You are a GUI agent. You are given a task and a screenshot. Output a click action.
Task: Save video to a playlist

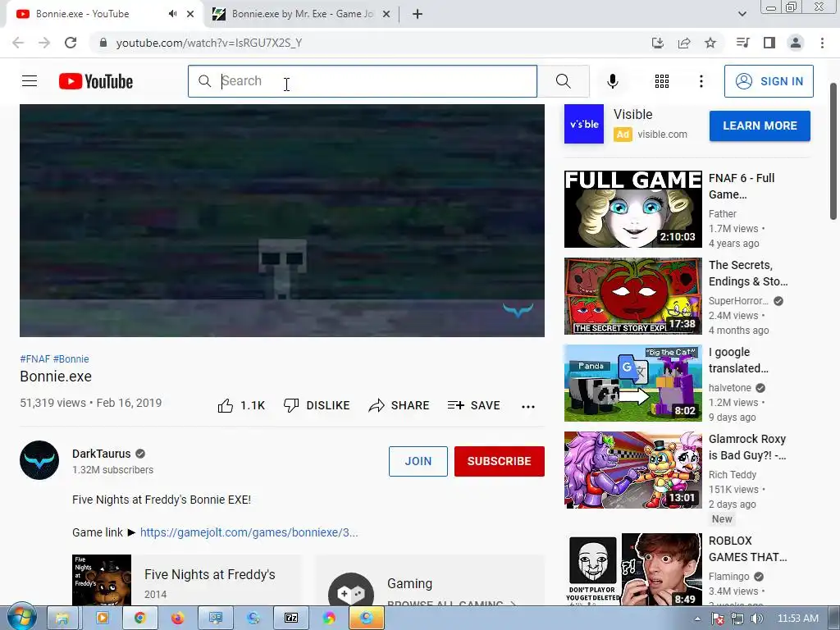pos(473,405)
